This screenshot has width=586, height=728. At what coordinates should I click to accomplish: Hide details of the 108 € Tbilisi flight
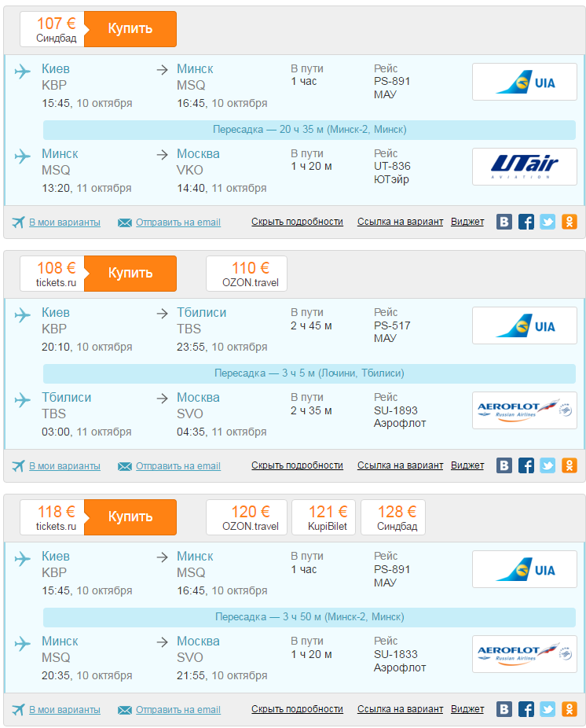coord(297,465)
